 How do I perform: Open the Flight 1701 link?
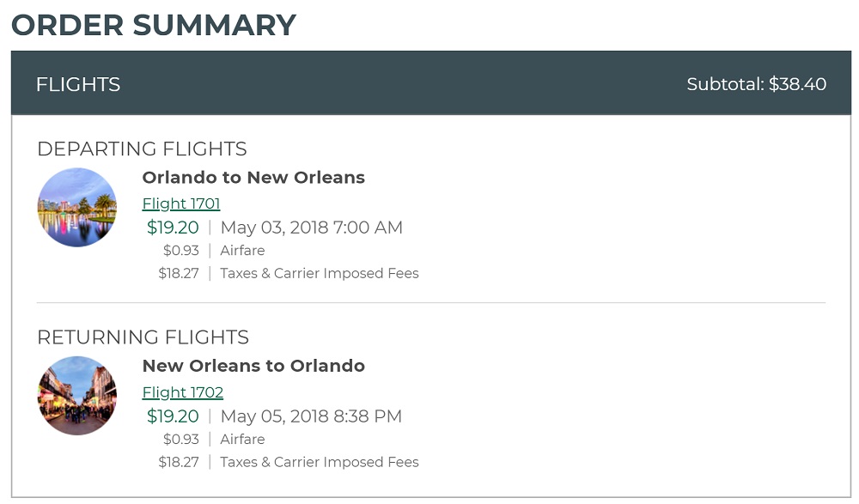coord(181,203)
